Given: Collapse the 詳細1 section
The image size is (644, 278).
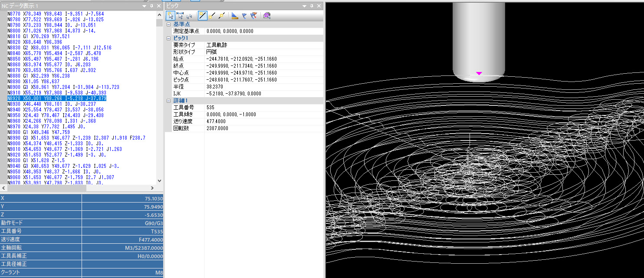Looking at the screenshot, I should [169, 101].
